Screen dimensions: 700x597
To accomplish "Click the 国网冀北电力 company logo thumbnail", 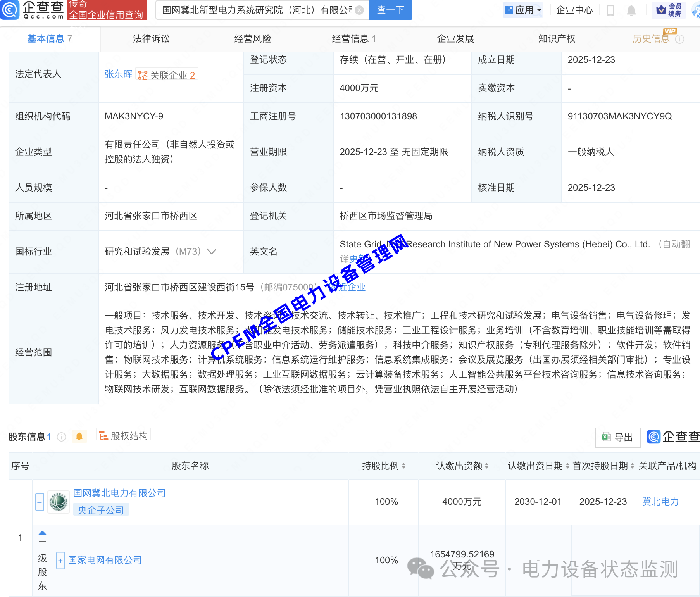I will pos(58,502).
